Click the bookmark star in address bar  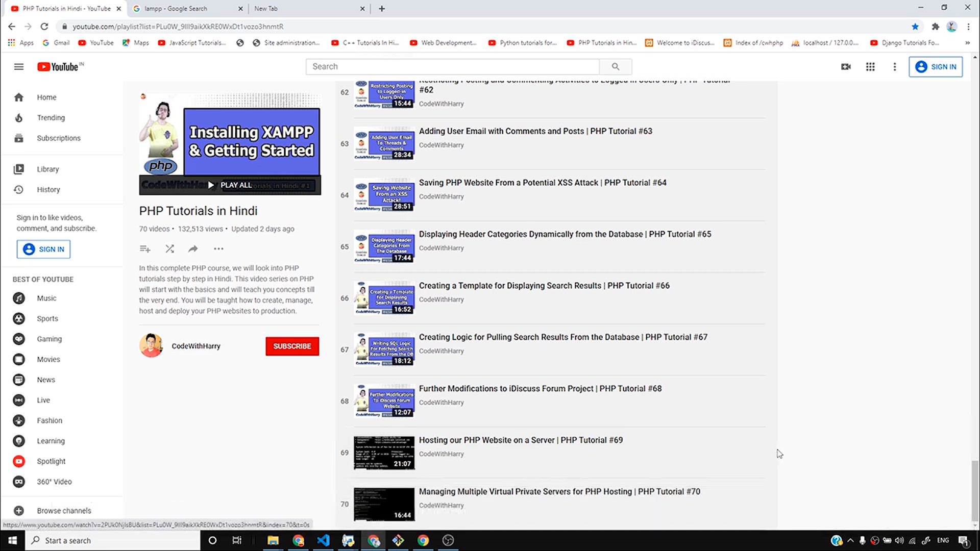tap(915, 27)
